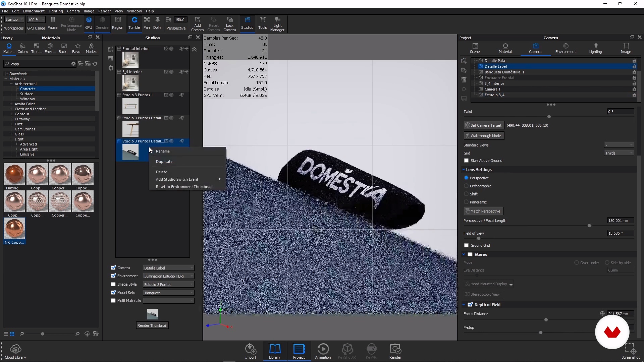Adjust the Twist slider
The width and height of the screenshot is (644, 362).
click(549, 117)
